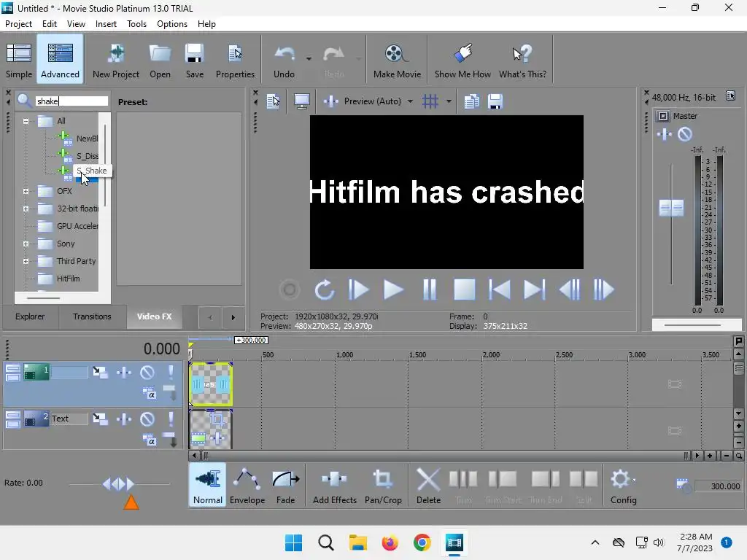Image resolution: width=747 pixels, height=560 pixels.
Task: Open Add Effects
Action: (334, 485)
